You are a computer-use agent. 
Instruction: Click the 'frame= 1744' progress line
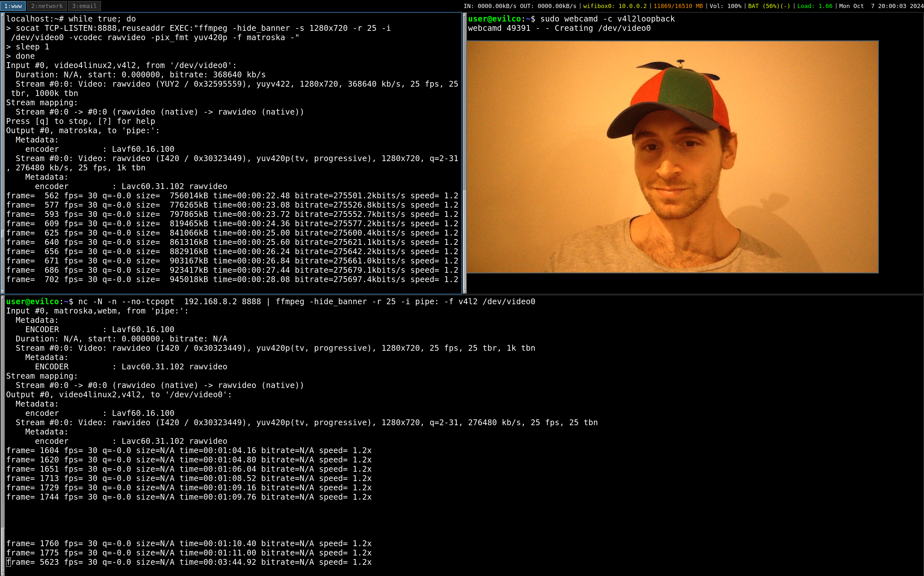click(189, 497)
